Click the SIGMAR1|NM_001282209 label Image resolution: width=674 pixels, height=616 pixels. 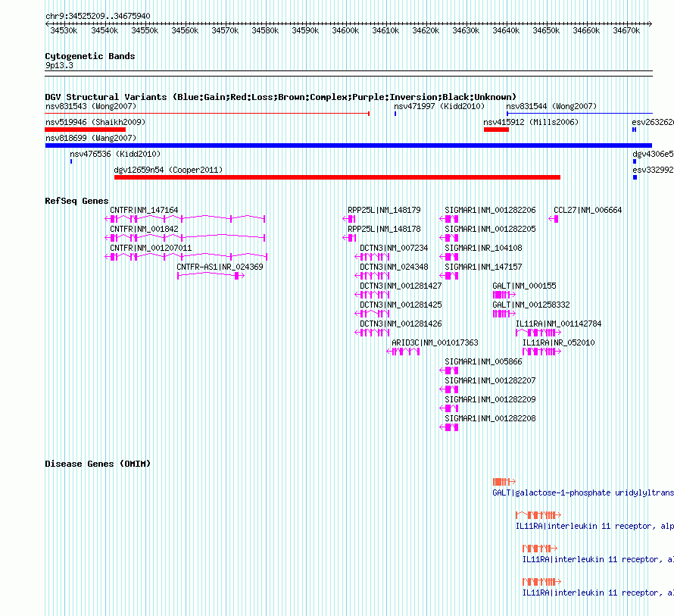coord(491,399)
